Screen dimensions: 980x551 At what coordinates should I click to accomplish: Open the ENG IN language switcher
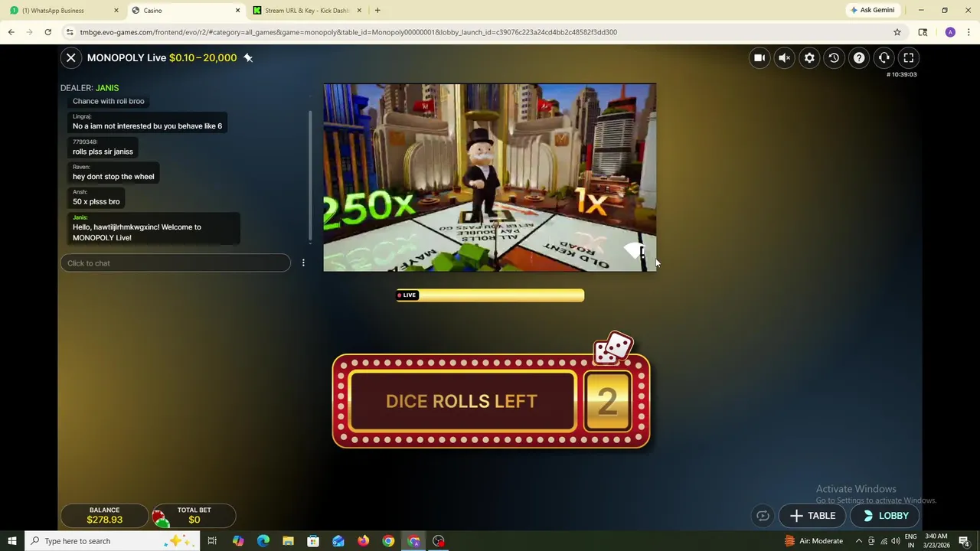pyautogui.click(x=911, y=541)
